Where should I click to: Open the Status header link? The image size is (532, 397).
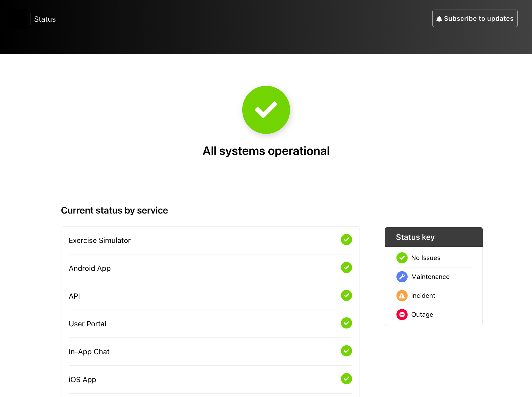coord(45,19)
